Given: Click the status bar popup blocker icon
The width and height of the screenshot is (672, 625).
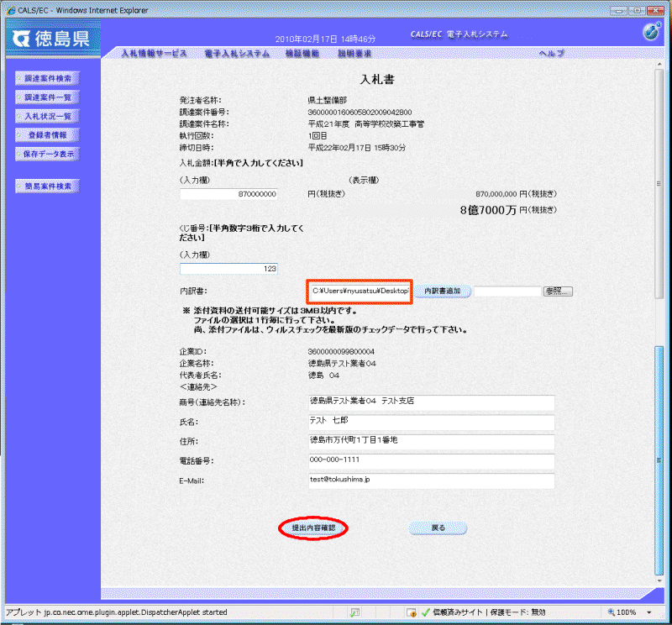Looking at the screenshot, I should click(355, 612).
